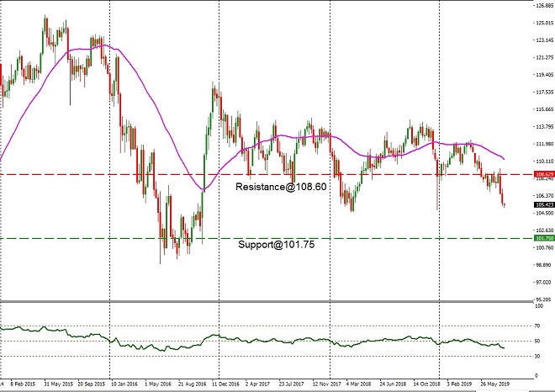Image resolution: width=555 pixels, height=392 pixels.
Task: Click the 123.145 price axis label
Action: 545,40
